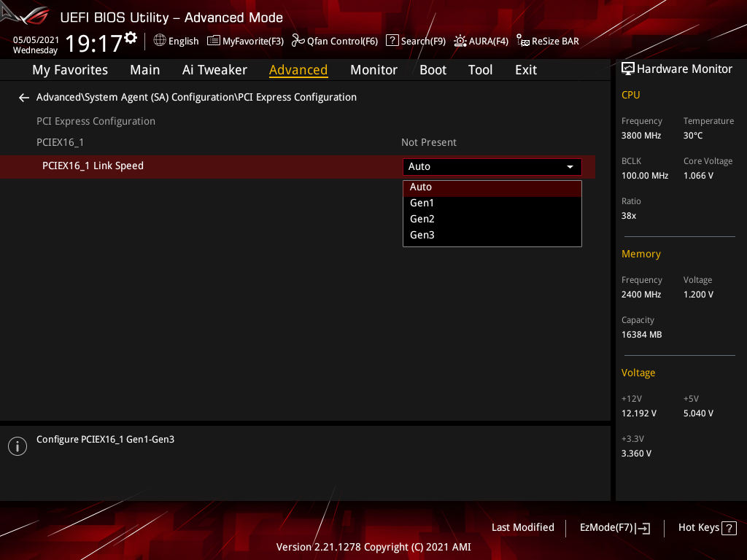This screenshot has width=747, height=560.
Task: Click the Search question mark icon
Action: (x=392, y=41)
